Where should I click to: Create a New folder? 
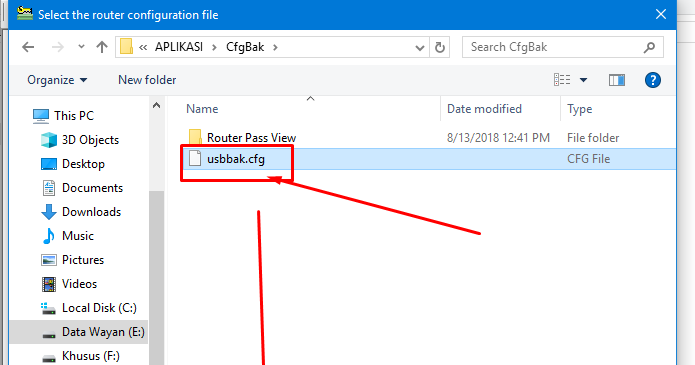point(147,80)
